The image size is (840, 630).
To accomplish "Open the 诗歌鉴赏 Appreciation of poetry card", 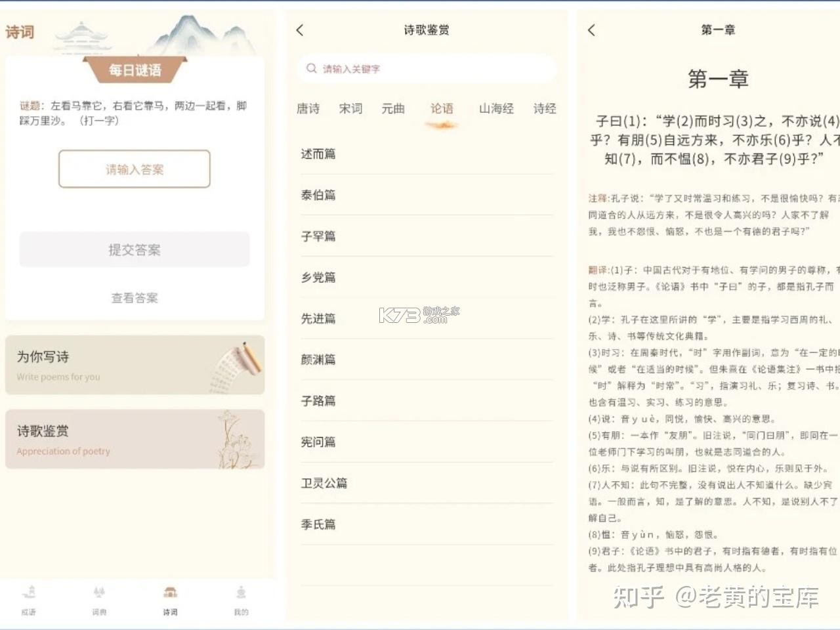I will (x=135, y=439).
